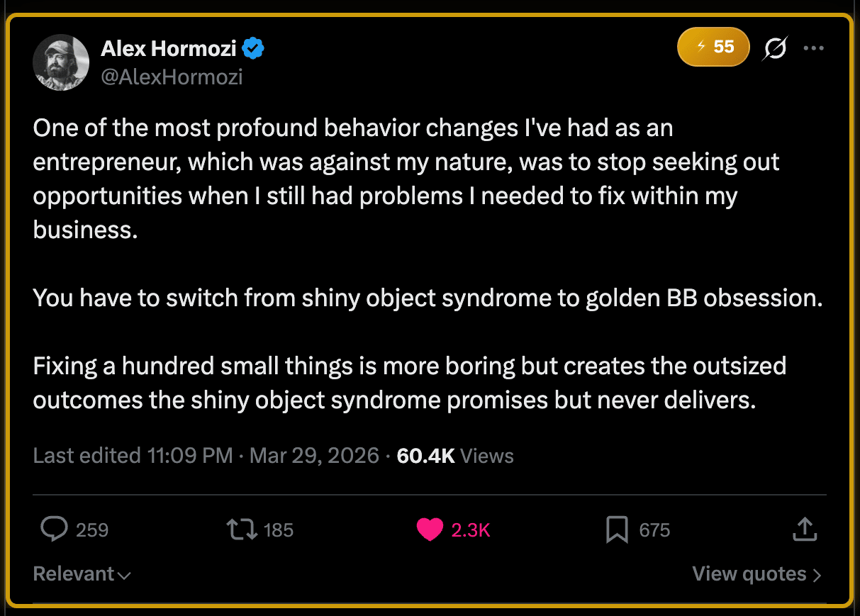Click the blue verified checkmark badge
The width and height of the screenshot is (860, 616).
[253, 48]
